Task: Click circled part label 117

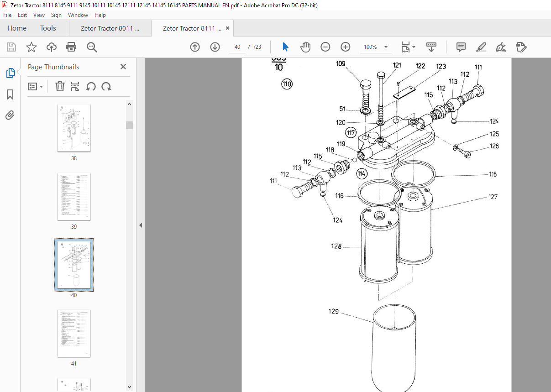Action: [351, 133]
